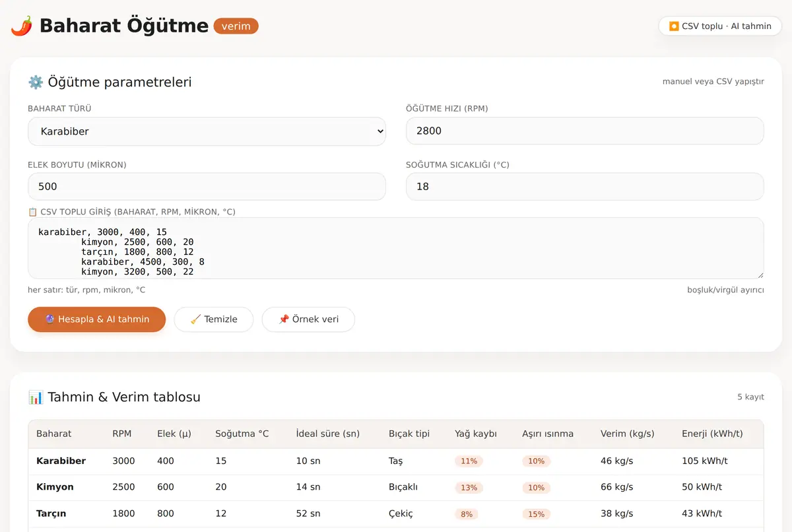Click the "Çekiç" blade type cell

click(x=401, y=514)
